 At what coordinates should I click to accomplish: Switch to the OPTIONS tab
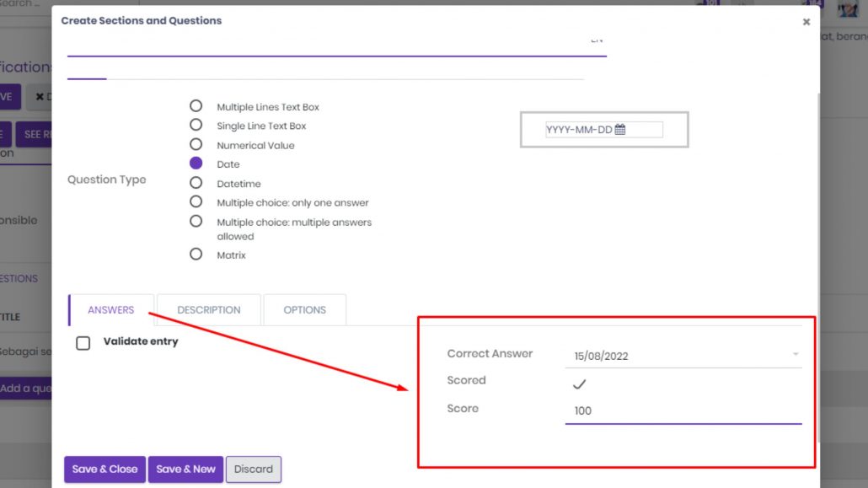coord(304,309)
